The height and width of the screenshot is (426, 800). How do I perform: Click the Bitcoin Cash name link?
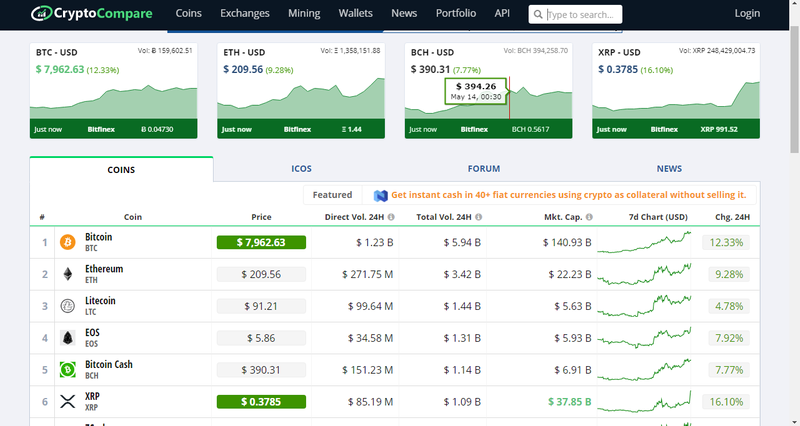tap(109, 364)
